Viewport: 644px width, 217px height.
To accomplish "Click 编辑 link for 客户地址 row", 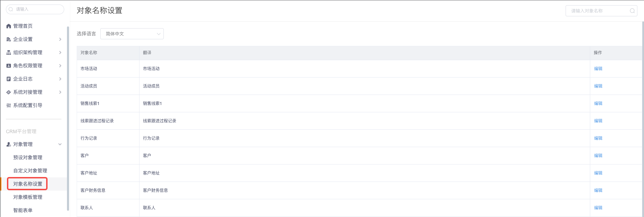I will point(598,173).
